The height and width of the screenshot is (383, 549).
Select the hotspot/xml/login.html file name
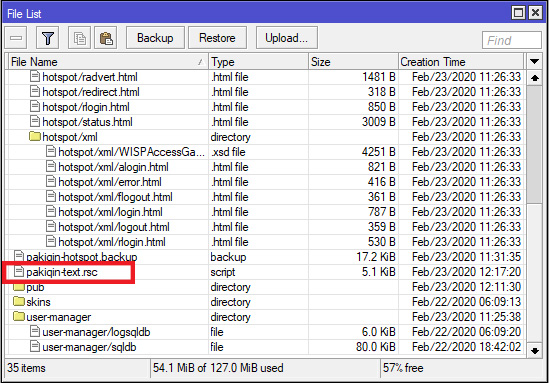pyautogui.click(x=111, y=213)
